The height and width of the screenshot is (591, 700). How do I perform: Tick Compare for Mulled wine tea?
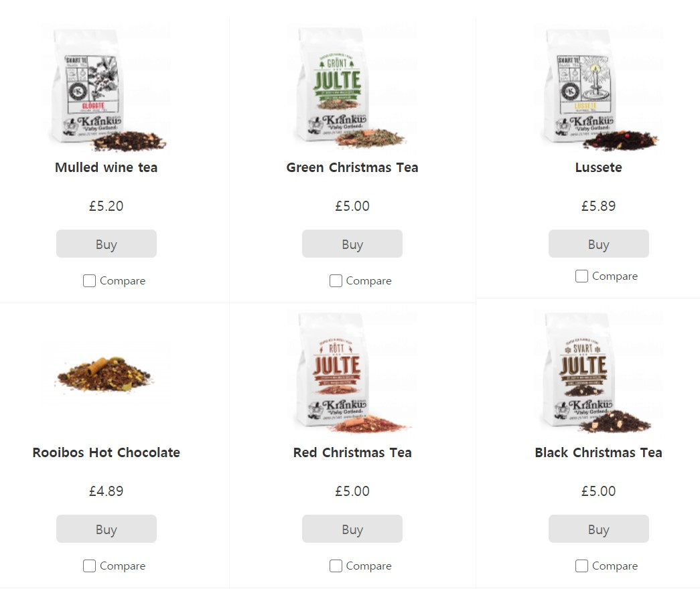click(89, 281)
